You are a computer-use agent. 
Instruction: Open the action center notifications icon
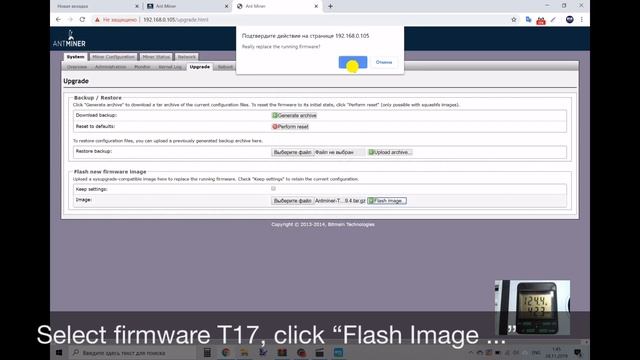(578, 352)
